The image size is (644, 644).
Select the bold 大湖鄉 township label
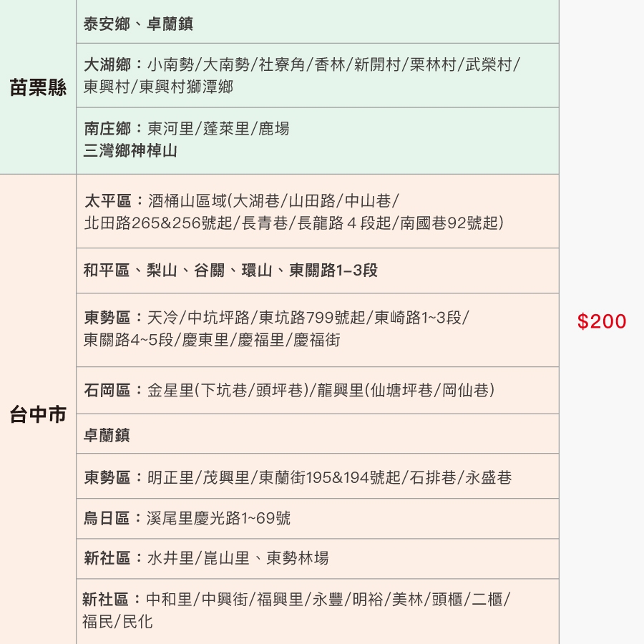pos(107,64)
